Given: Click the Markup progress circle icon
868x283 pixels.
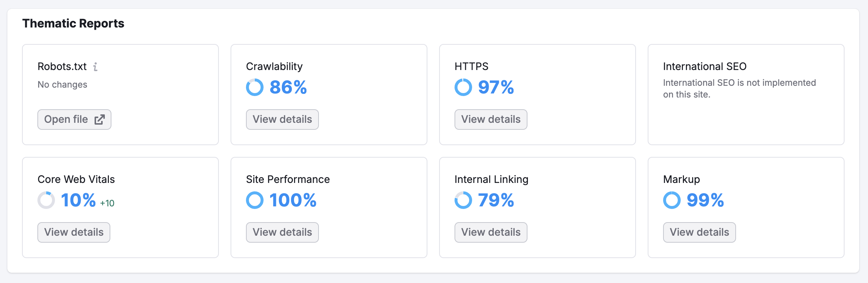Looking at the screenshot, I should pos(672,200).
